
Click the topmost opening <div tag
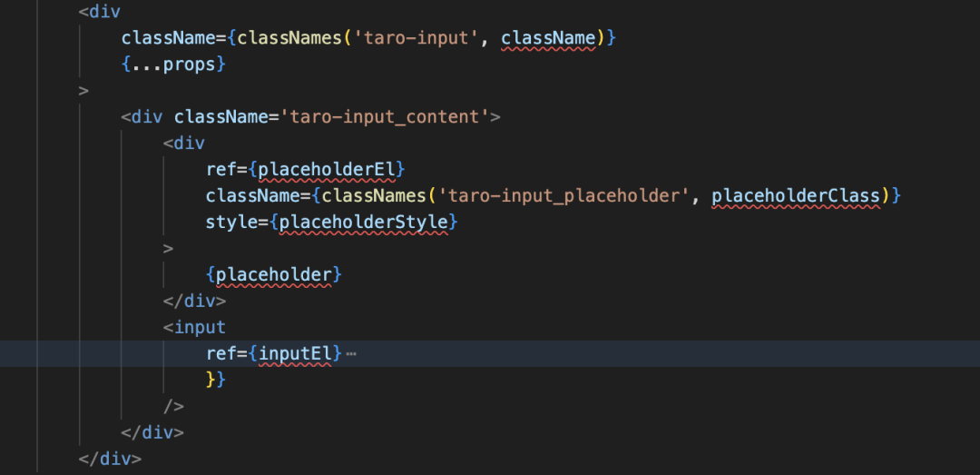(100, 12)
